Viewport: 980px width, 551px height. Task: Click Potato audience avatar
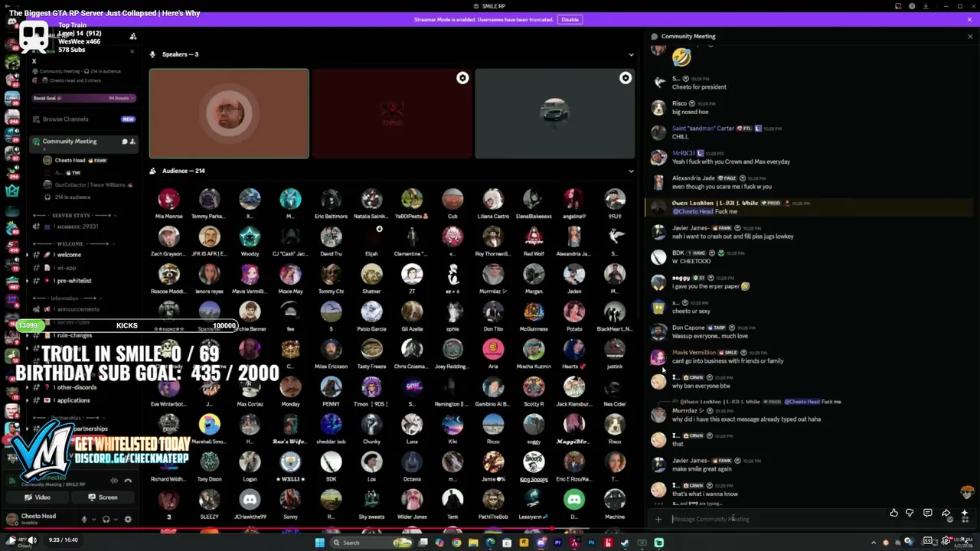[574, 312]
